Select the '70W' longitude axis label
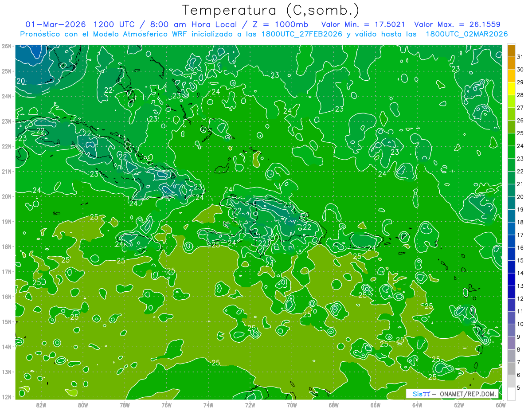 tap(292, 405)
